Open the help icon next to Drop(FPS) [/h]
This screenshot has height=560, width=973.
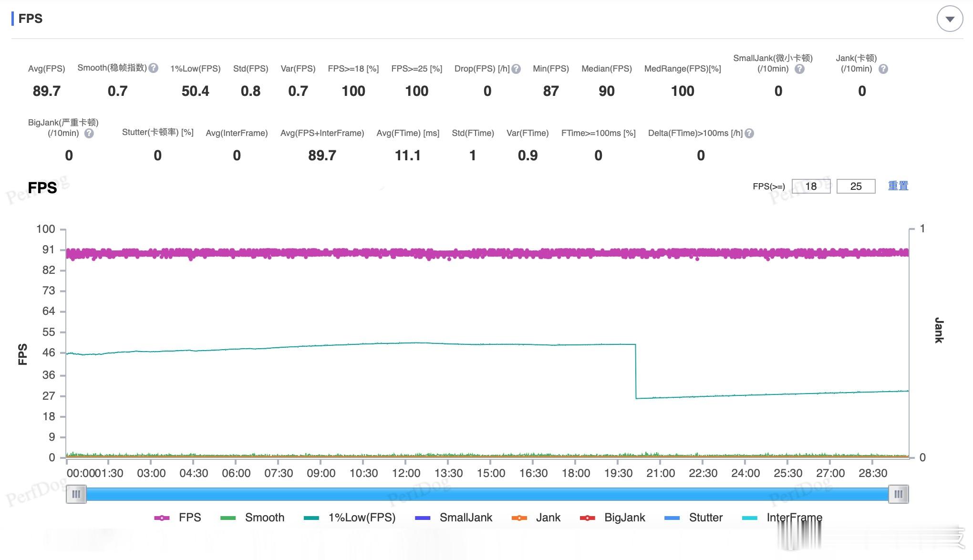pos(516,69)
